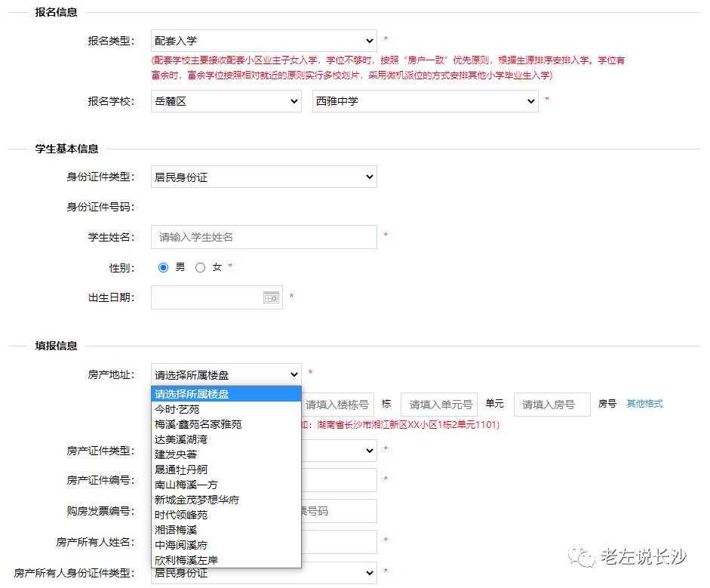This screenshot has width=710, height=588.
Task: Click the 请填入单元号 input field
Action: (439, 405)
